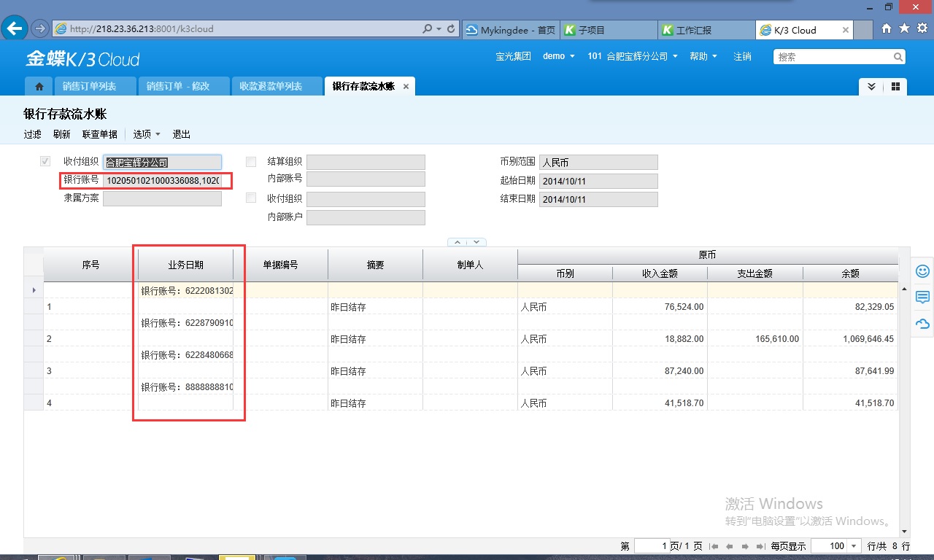Click the 退出 toolbar button
The image size is (934, 560).
pos(182,134)
